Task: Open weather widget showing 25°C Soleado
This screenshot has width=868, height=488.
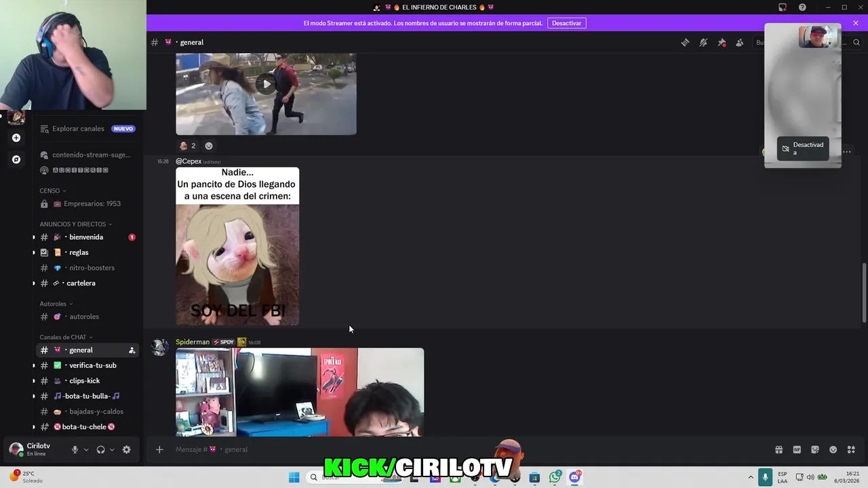Action: (26, 476)
